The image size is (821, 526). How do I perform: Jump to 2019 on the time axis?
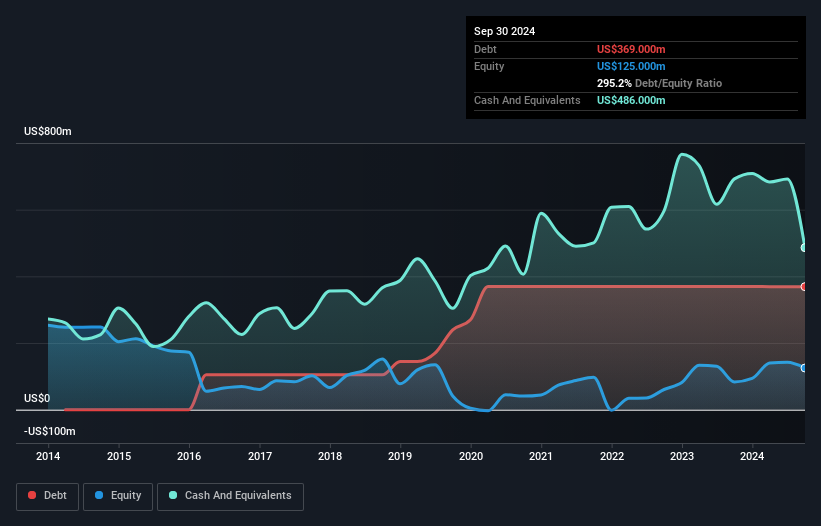point(400,457)
